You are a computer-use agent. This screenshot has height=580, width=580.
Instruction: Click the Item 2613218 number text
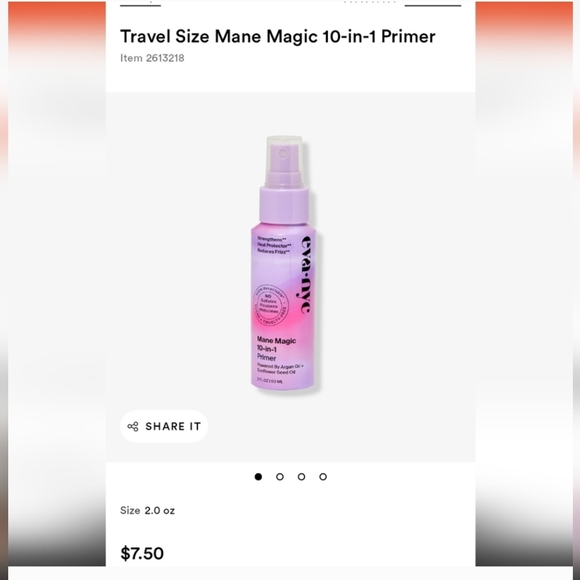152,58
